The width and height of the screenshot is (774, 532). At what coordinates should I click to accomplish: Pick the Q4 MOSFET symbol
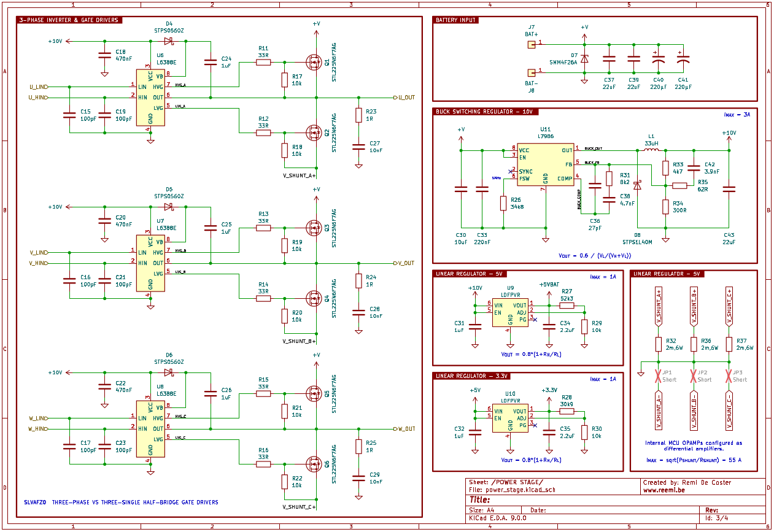(314, 298)
